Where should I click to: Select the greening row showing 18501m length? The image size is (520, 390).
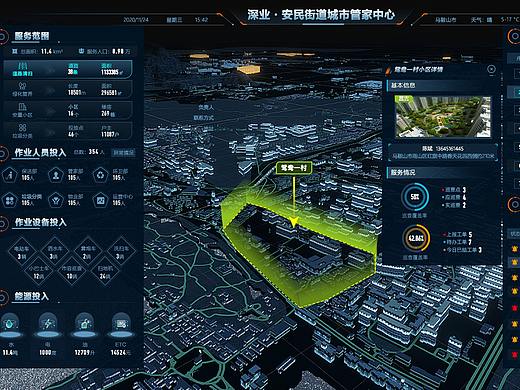68,89
